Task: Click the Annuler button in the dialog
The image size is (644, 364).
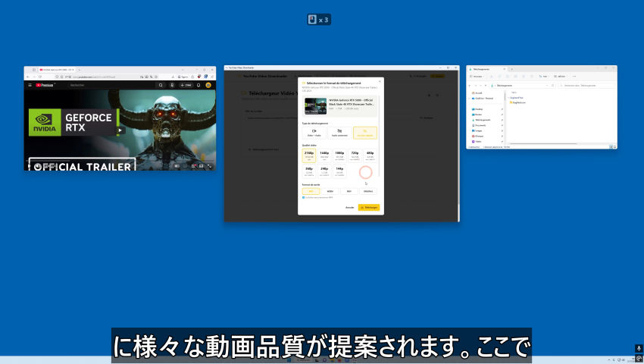Action: pos(349,207)
